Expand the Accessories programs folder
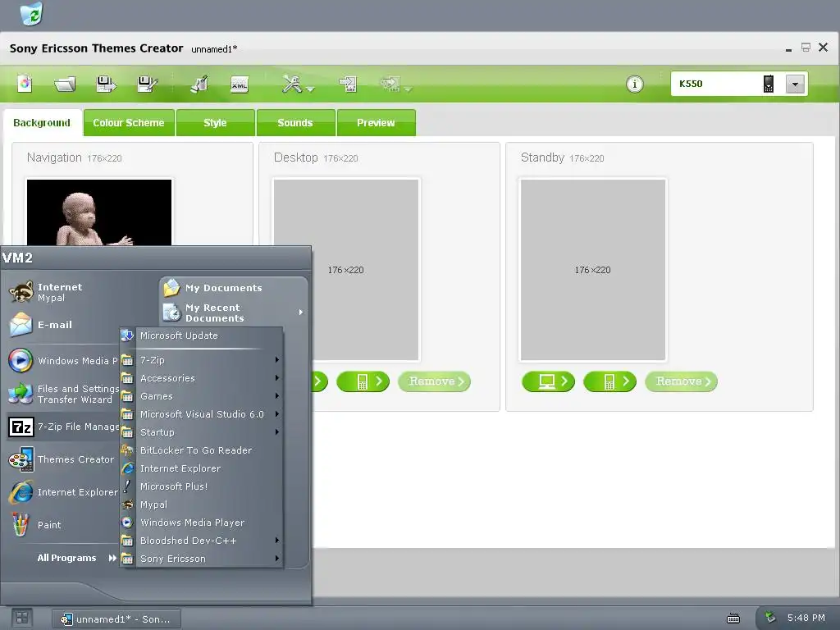 click(202, 378)
